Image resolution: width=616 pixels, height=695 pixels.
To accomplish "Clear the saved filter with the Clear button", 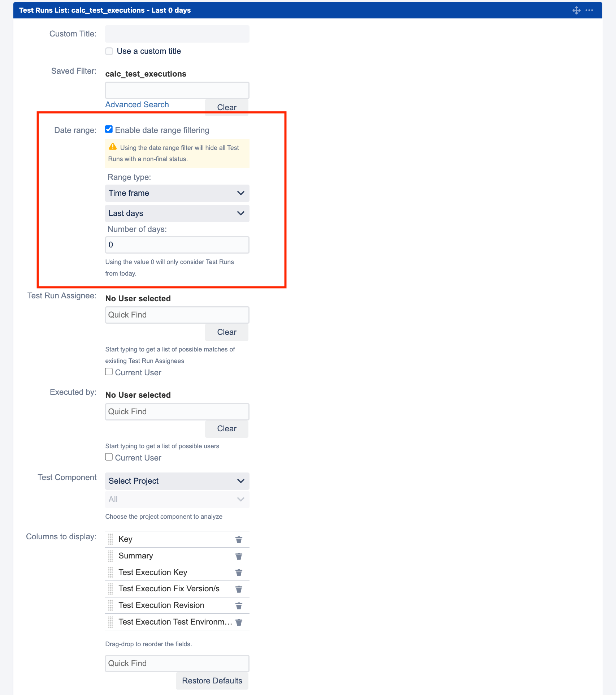I will tap(226, 107).
